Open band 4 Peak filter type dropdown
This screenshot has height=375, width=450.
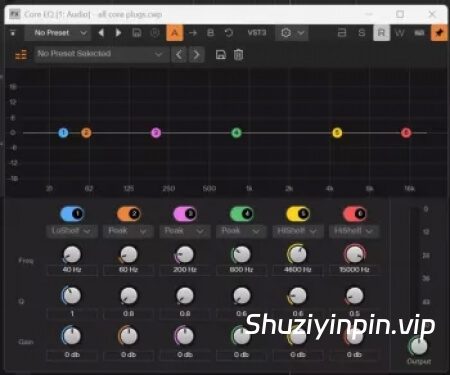pos(242,231)
